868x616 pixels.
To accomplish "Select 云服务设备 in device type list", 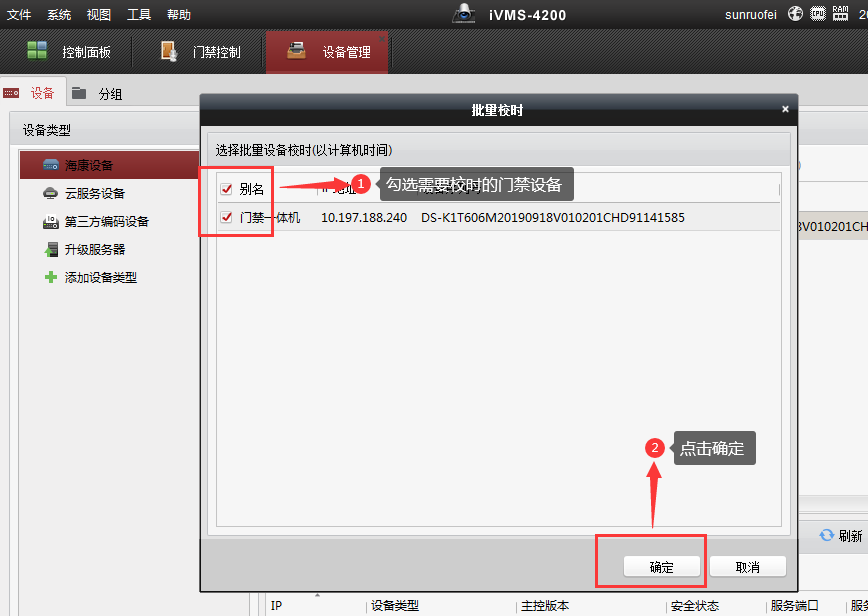I will (95, 193).
